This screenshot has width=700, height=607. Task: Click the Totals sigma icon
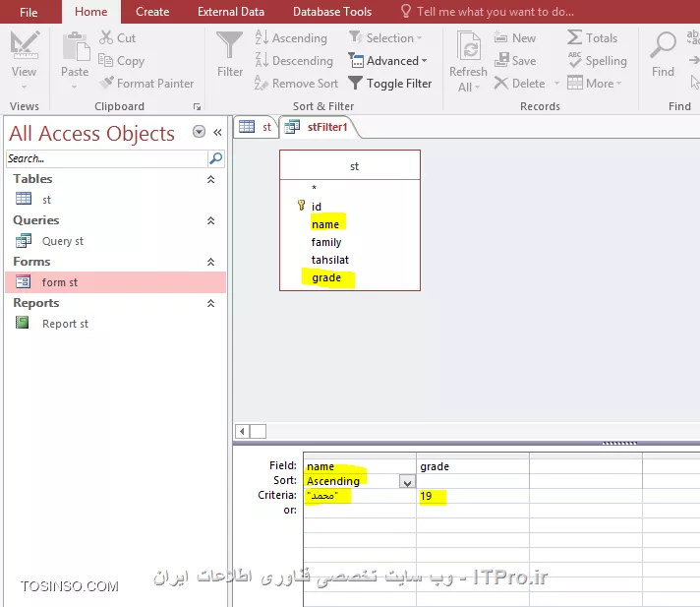[574, 37]
